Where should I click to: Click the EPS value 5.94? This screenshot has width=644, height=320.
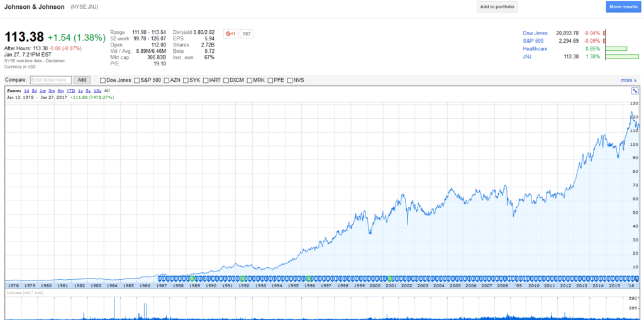tap(209, 38)
